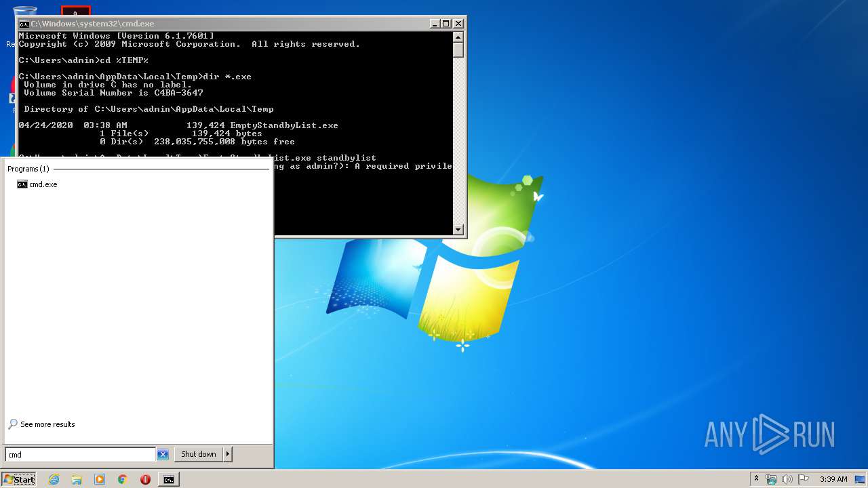Click the cmd window scroll down arrow
Screen dimensions: 868x488
coord(458,230)
